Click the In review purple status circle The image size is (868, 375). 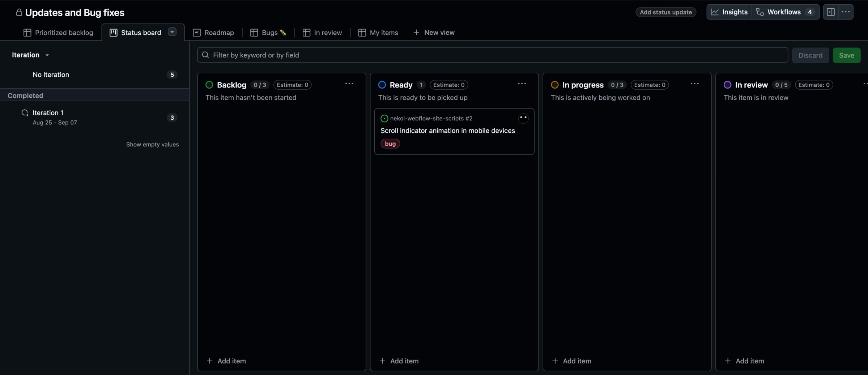(727, 85)
